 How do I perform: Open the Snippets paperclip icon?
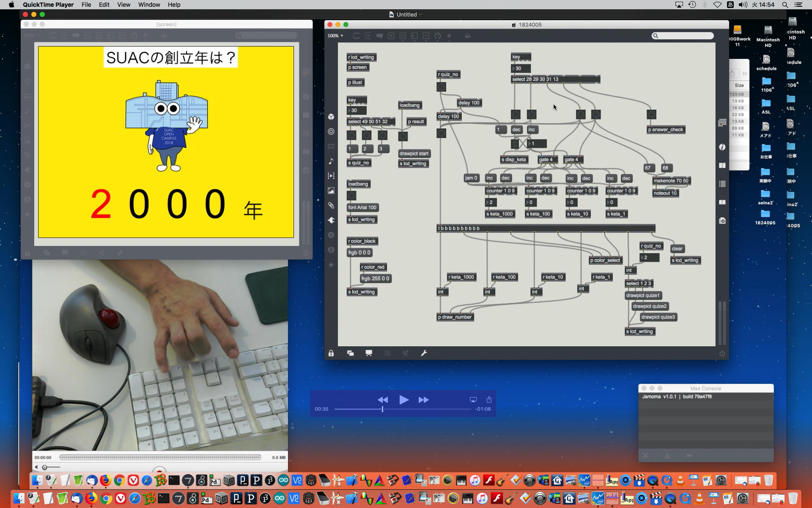coord(331,205)
